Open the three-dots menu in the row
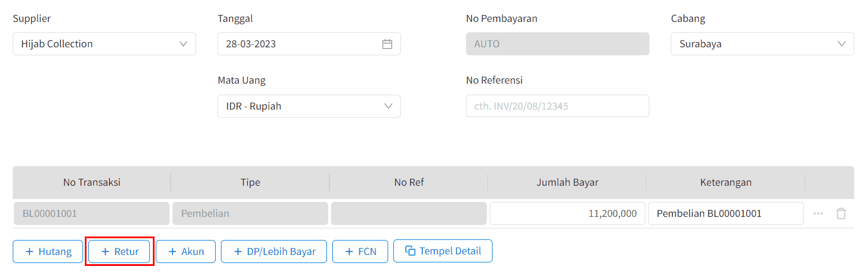The height and width of the screenshot is (274, 868). 818,213
